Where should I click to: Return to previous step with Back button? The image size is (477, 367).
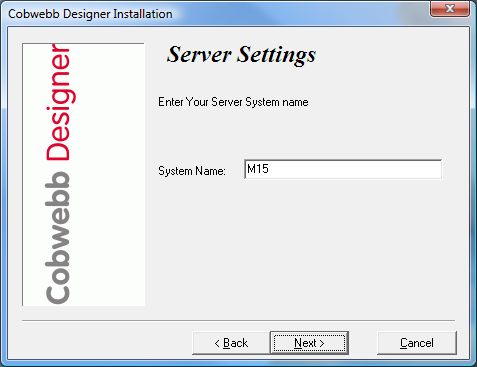click(231, 343)
